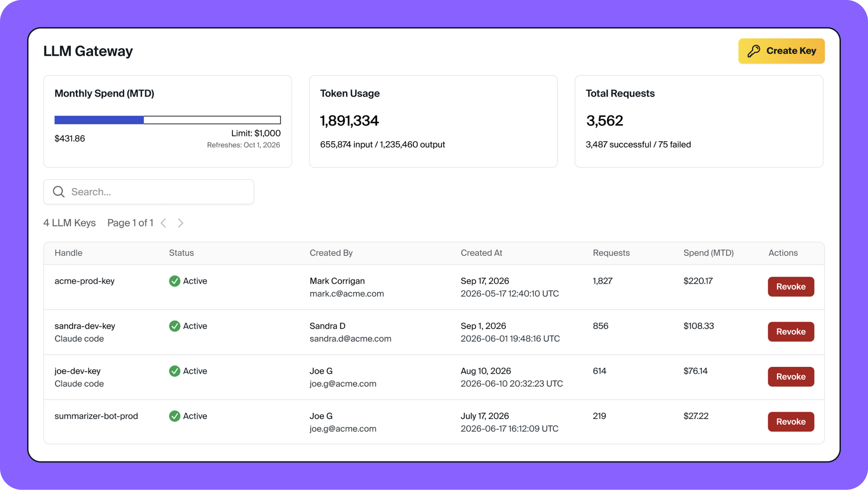Image resolution: width=868 pixels, height=490 pixels.
Task: Click the 4 LLM Keys count
Action: point(70,223)
